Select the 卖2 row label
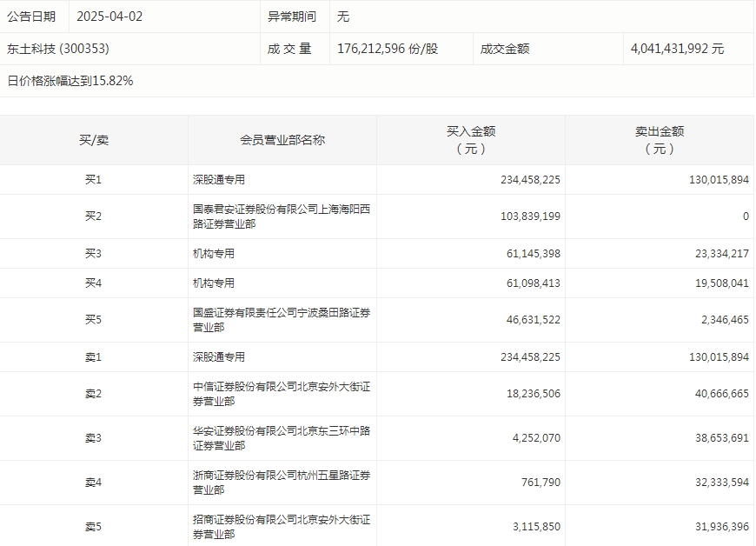 [x=94, y=394]
